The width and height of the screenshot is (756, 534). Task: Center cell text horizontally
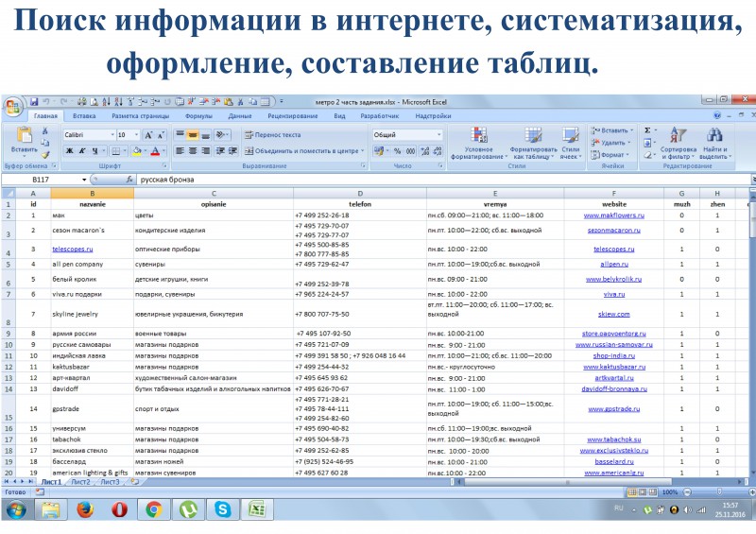point(193,151)
